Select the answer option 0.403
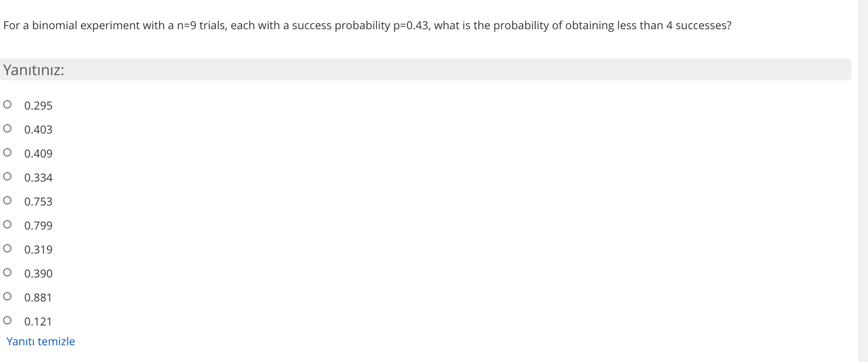 point(7,128)
